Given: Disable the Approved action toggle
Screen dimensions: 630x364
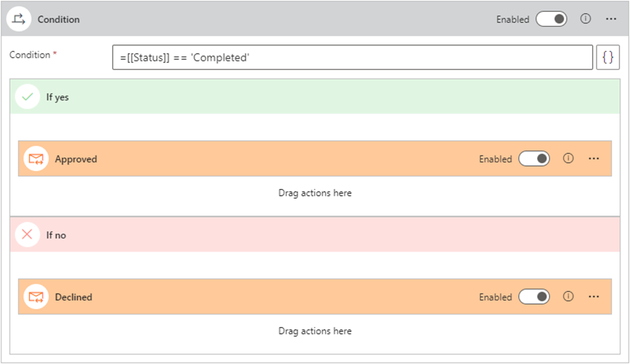Looking at the screenshot, I should [x=534, y=159].
